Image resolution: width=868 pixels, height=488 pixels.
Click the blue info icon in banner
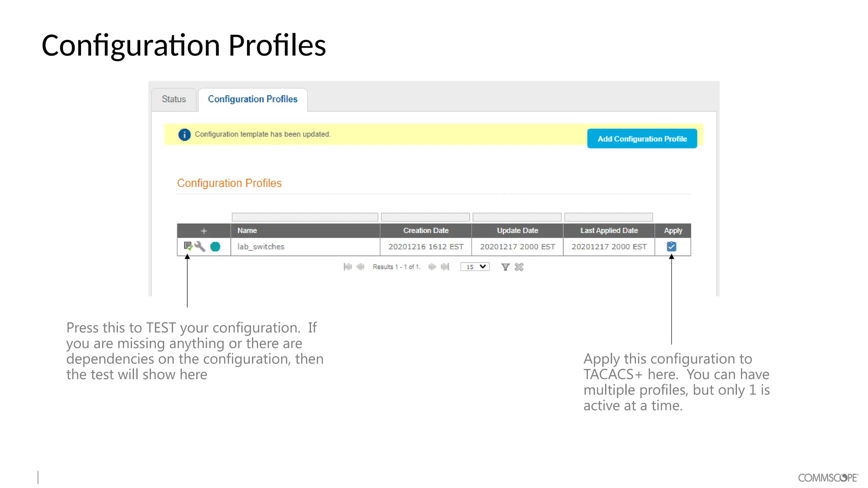(184, 135)
